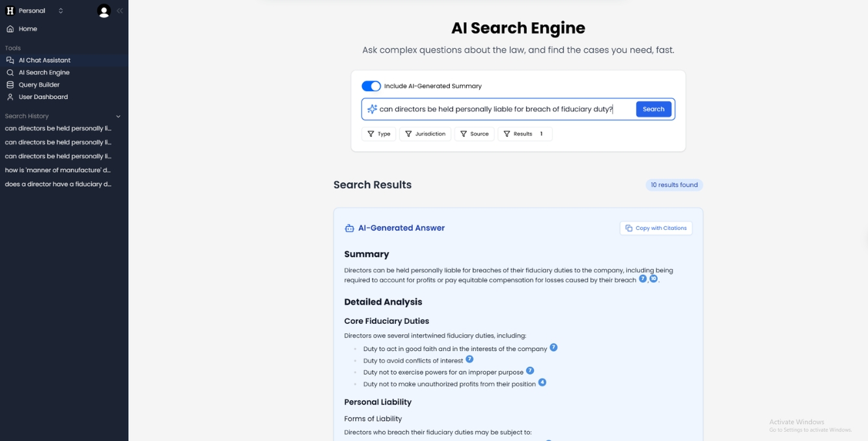
Task: Toggle Include AI-Generated Summary switch
Action: tap(371, 86)
